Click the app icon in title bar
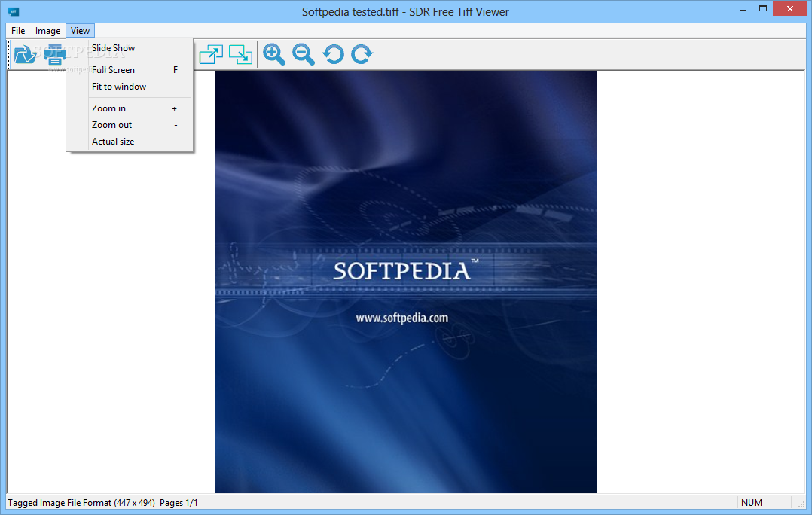 (x=14, y=11)
